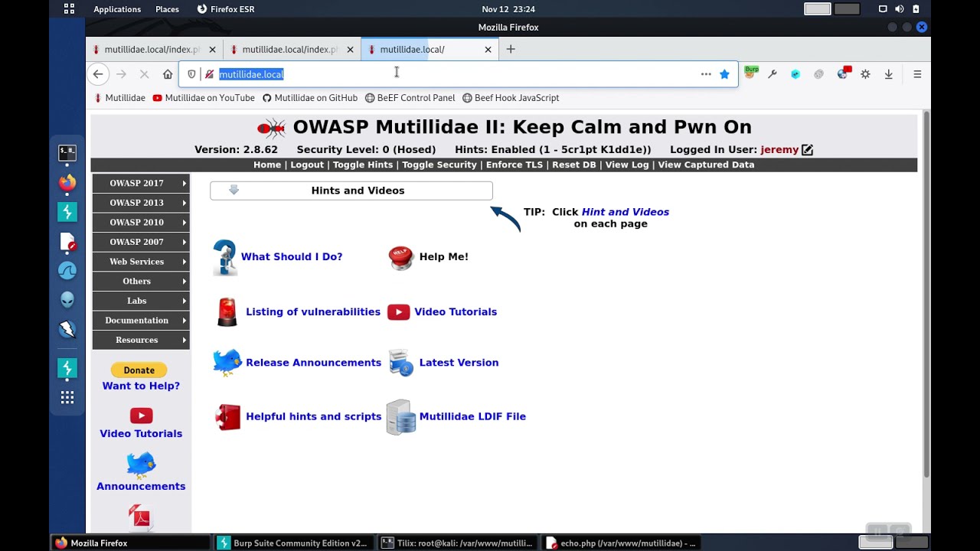
Task: Expand the Resources menu
Action: [x=141, y=340]
